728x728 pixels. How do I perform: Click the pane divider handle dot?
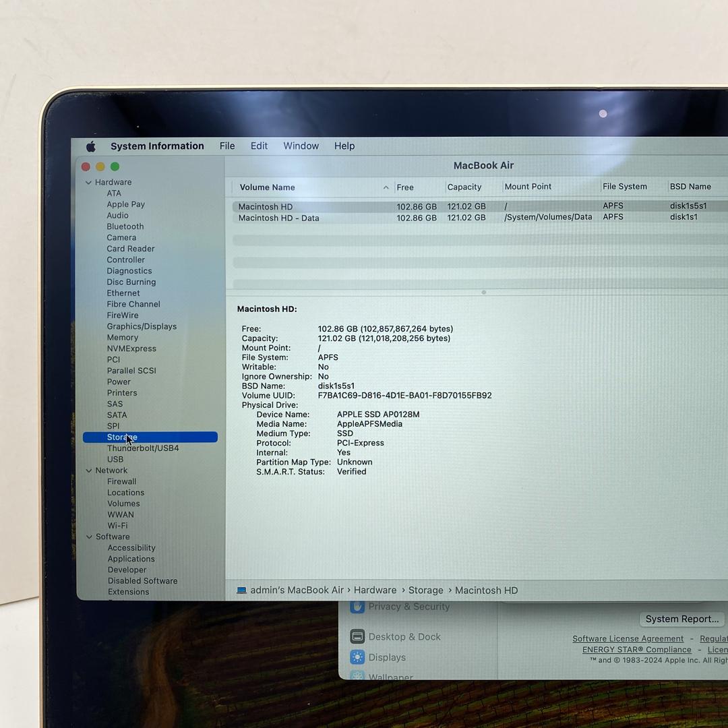point(484,293)
